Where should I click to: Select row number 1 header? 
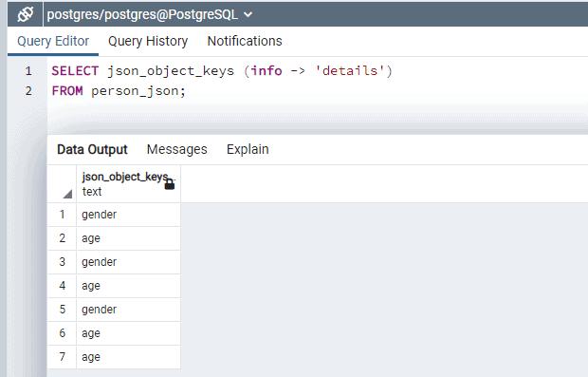(62, 215)
